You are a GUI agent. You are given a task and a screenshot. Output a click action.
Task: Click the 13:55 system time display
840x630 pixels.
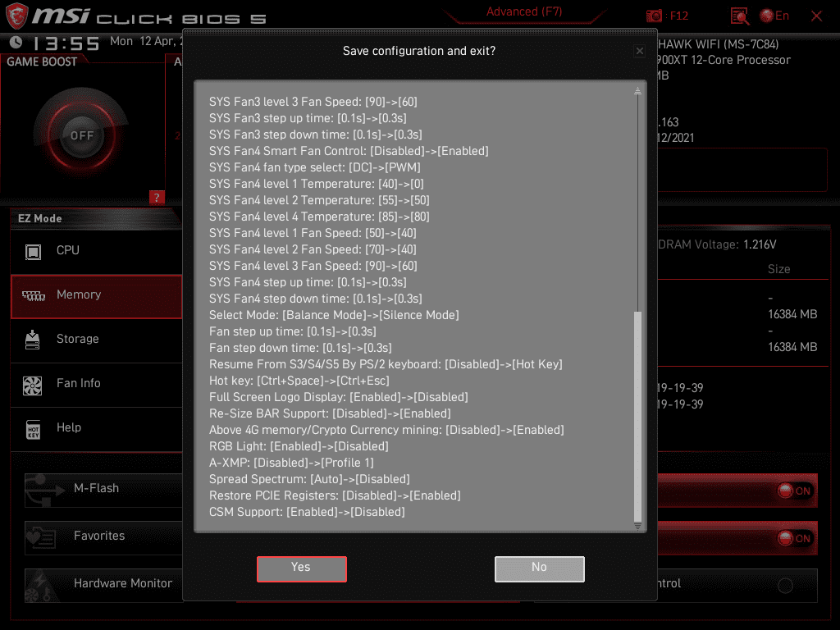pyautogui.click(x=66, y=43)
